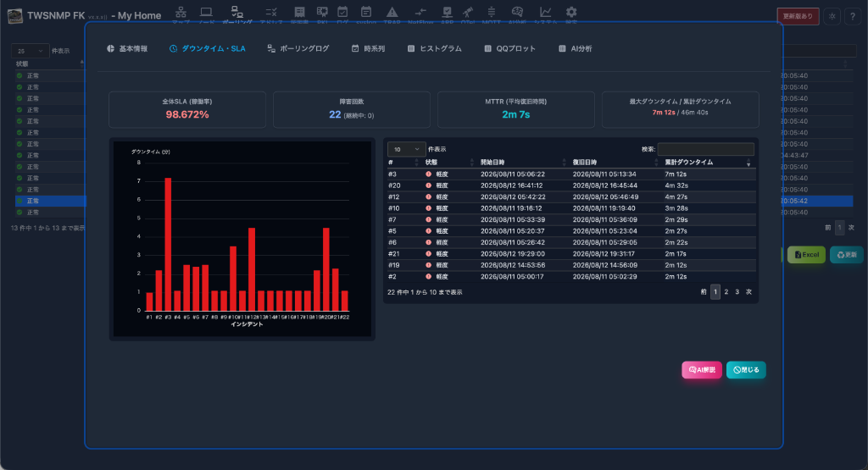Viewport: 868px width, 470px height.
Task: Open the NetFlow arrows icon
Action: pyautogui.click(x=420, y=12)
